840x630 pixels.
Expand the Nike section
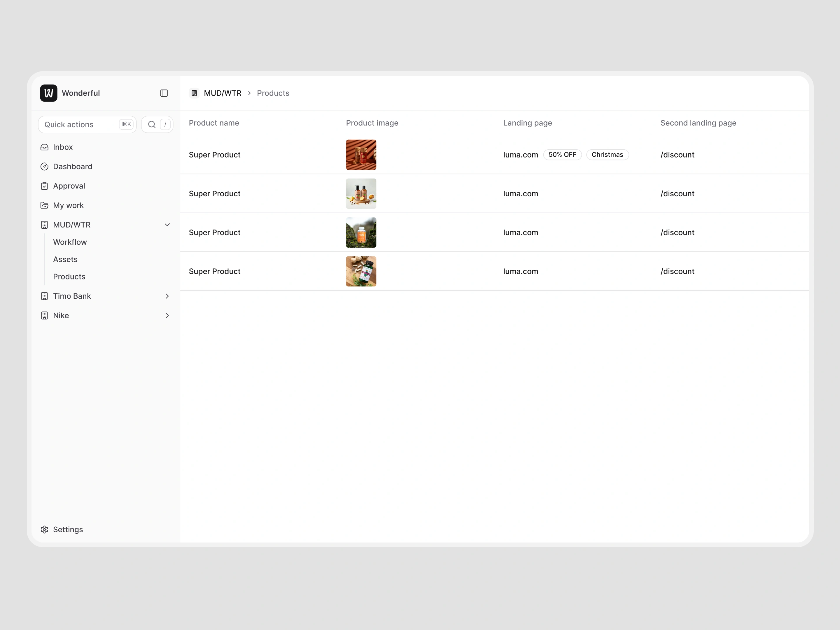167,316
